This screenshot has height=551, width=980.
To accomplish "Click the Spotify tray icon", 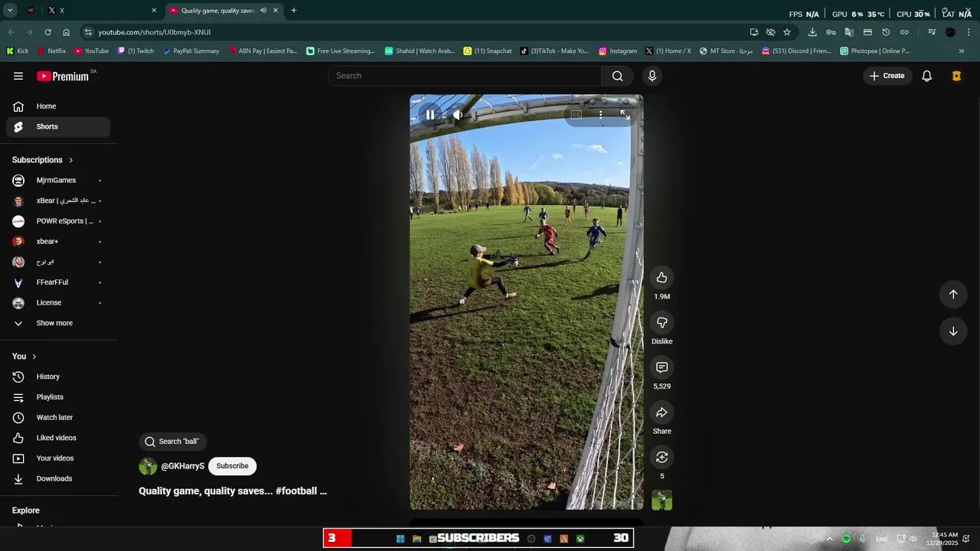I will (846, 539).
